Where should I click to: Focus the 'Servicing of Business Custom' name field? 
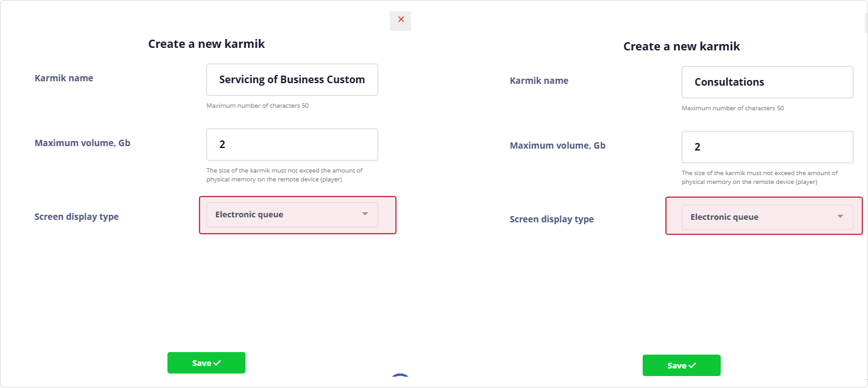[292, 79]
